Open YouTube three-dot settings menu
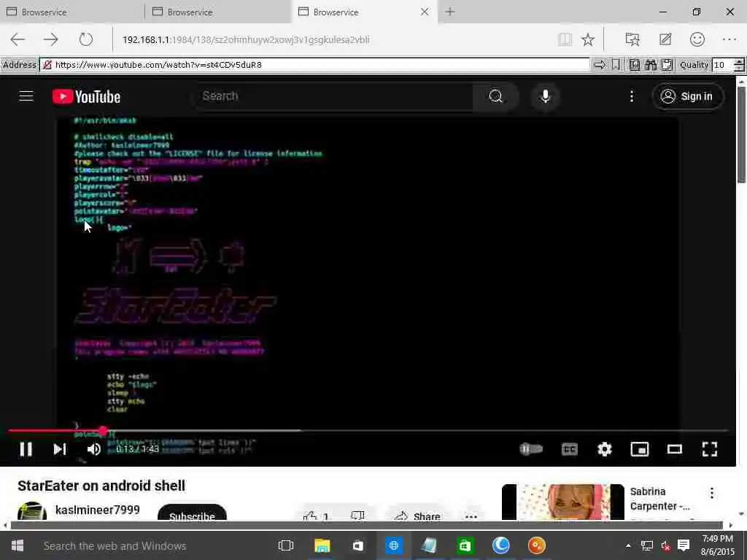Image resolution: width=747 pixels, height=560 pixels. 632,97
